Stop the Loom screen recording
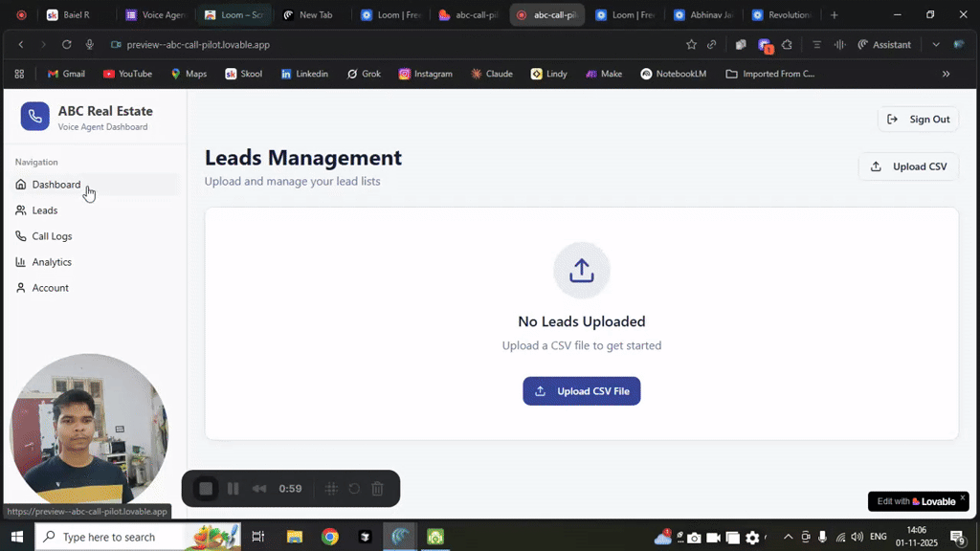The height and width of the screenshot is (551, 980). [x=206, y=489]
